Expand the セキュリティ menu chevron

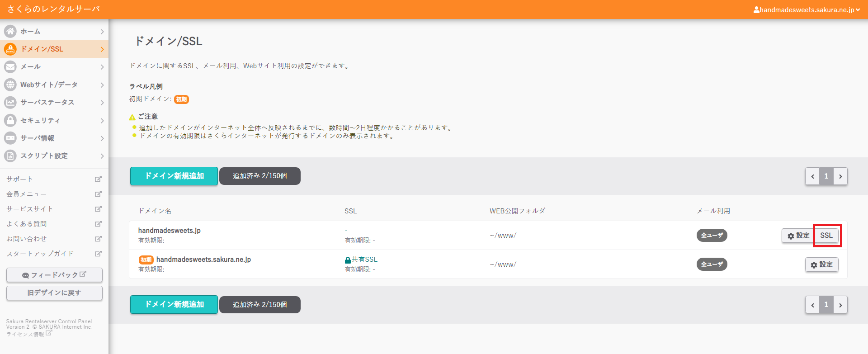(102, 121)
